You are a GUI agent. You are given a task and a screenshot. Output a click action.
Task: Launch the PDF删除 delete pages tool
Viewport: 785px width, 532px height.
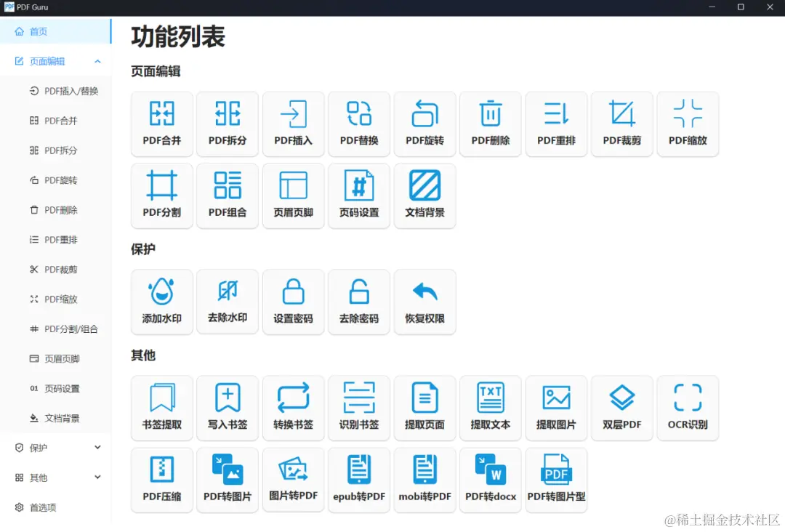point(490,124)
